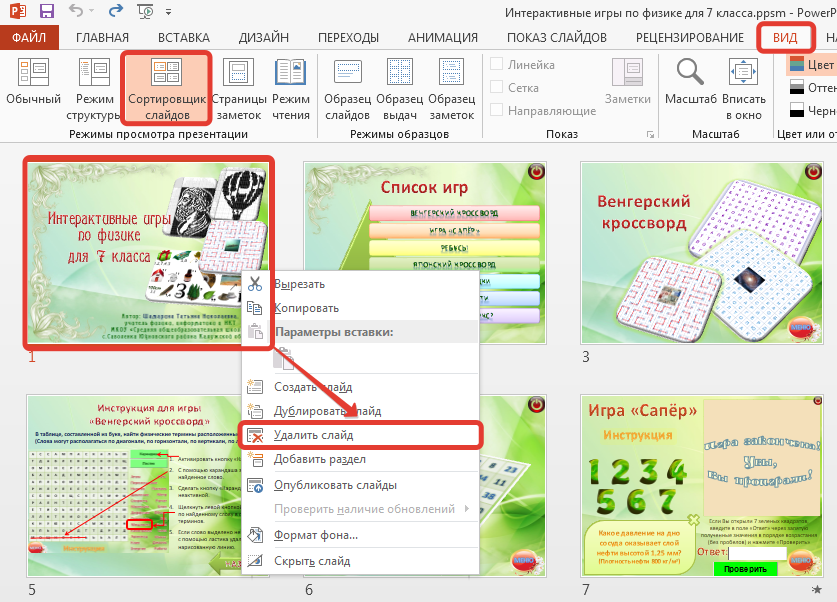Open the ВСТАВКА ribbon tab

point(183,38)
